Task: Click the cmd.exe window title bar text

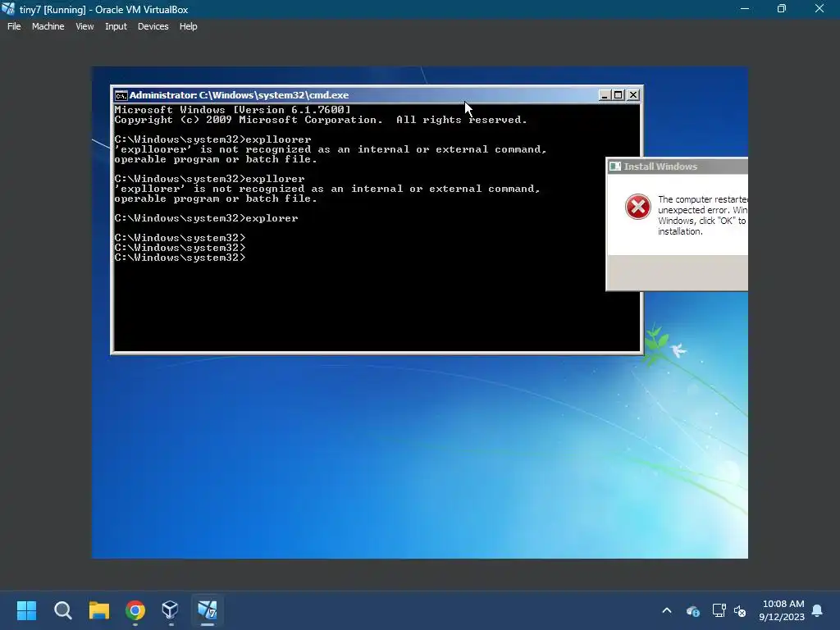Action: (239, 95)
